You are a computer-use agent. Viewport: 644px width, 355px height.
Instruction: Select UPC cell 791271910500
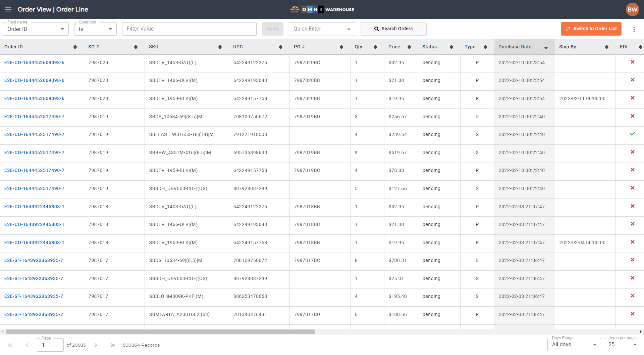click(250, 134)
